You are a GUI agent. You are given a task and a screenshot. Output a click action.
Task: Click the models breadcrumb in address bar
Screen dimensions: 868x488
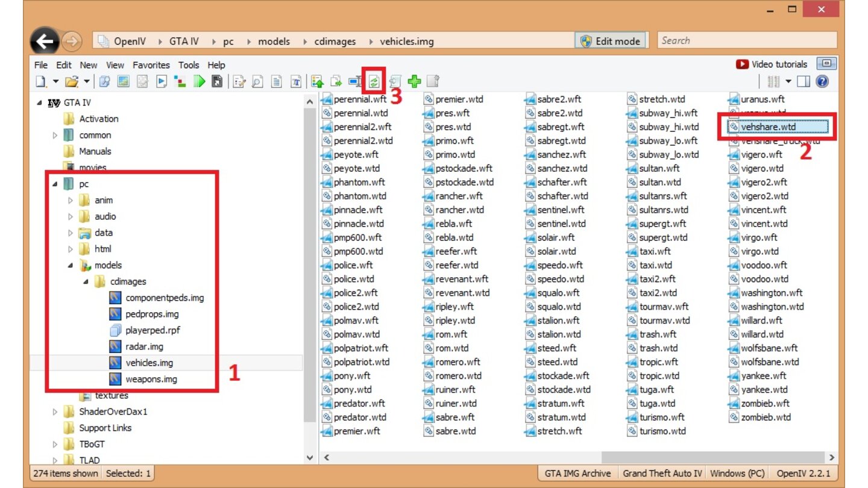pyautogui.click(x=274, y=42)
